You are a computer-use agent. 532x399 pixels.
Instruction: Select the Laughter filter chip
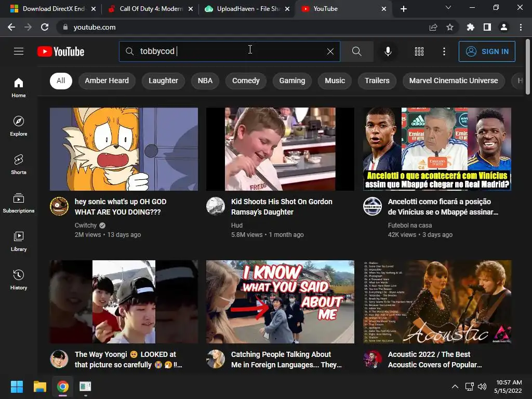click(163, 81)
